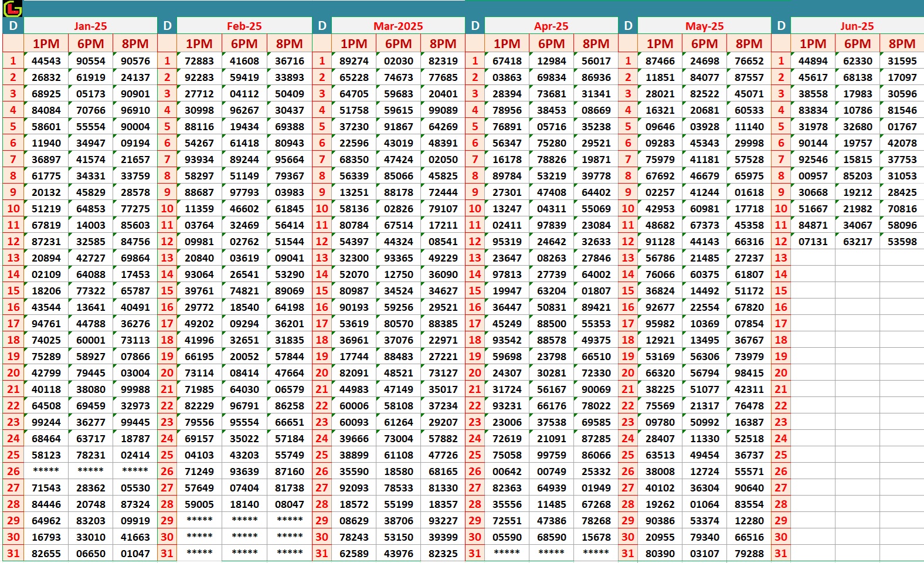Select the cell containing 44894

pos(813,61)
